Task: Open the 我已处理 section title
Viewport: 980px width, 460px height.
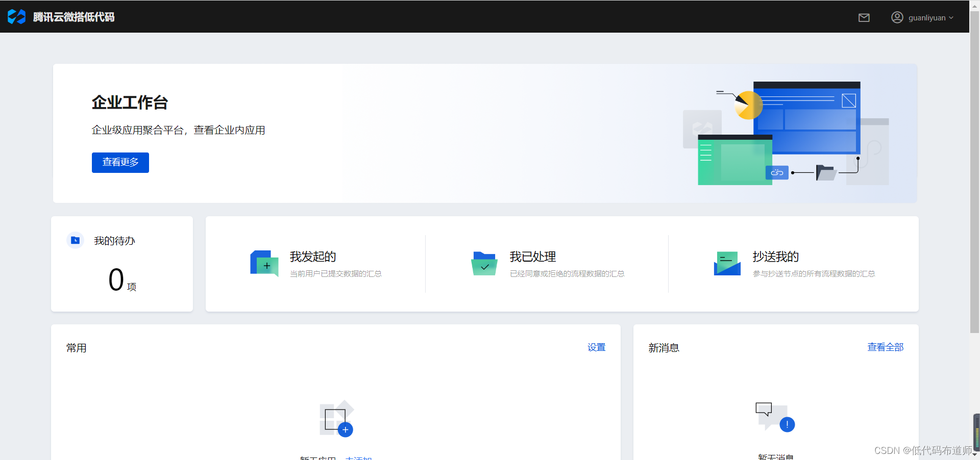Action: tap(533, 257)
